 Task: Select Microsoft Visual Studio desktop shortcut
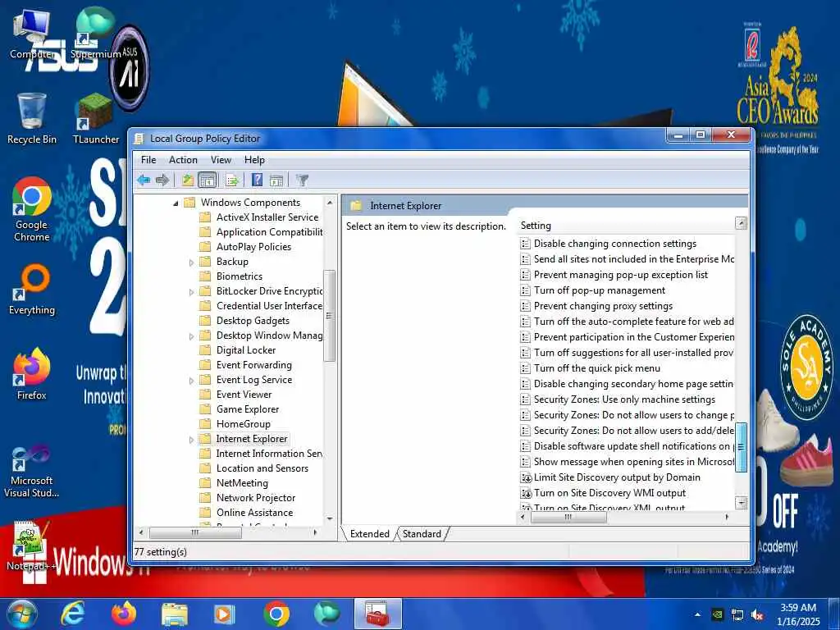(32, 472)
